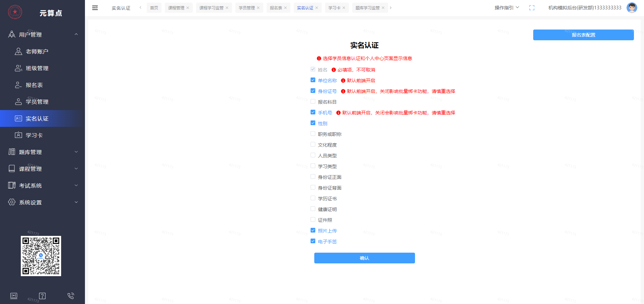
Task: Uncheck the 照片上传 checkbox
Action: point(313,230)
